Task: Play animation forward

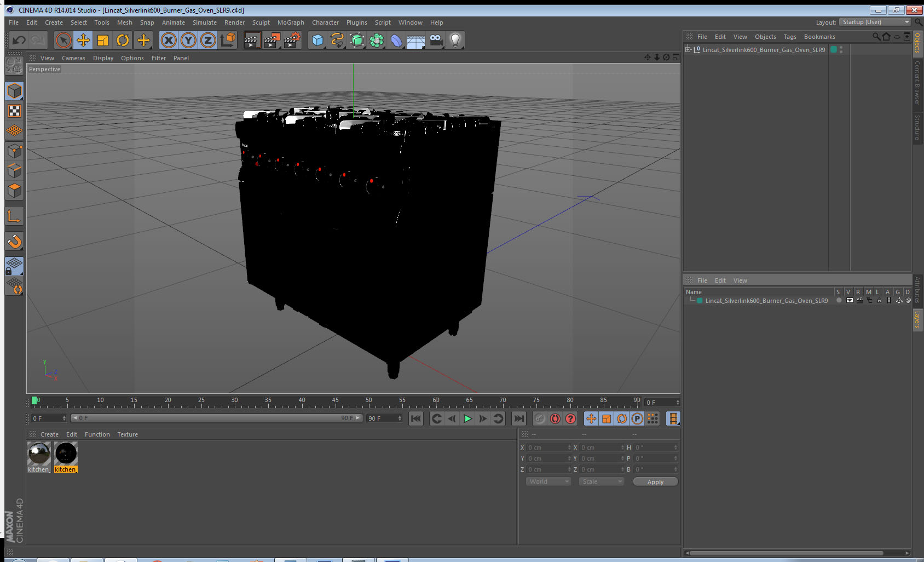Action: pyautogui.click(x=467, y=418)
